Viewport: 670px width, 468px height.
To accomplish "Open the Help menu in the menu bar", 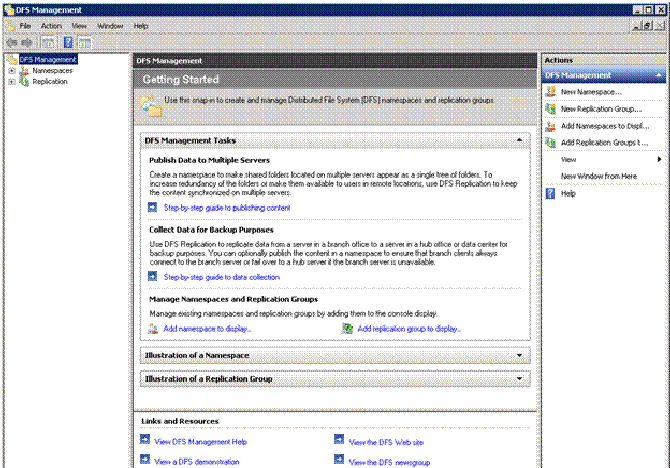I will 141,26.
